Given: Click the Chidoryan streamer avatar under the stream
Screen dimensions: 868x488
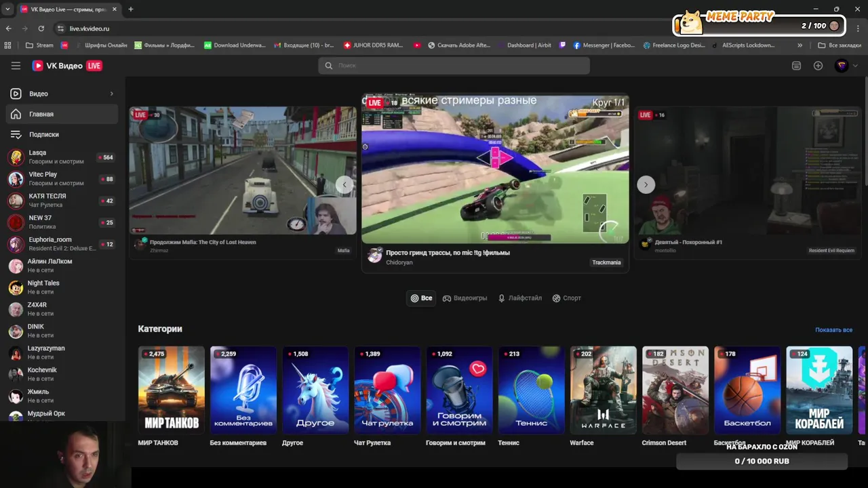Looking at the screenshot, I should [x=374, y=256].
